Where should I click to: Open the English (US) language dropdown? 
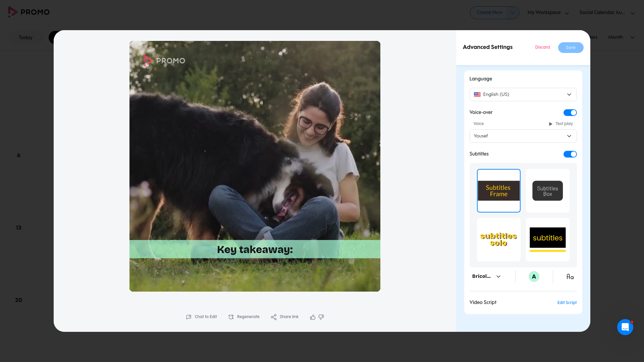click(523, 95)
